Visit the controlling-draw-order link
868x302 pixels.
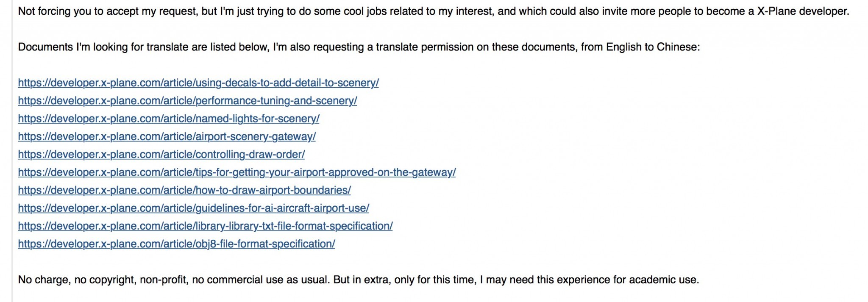161,154
